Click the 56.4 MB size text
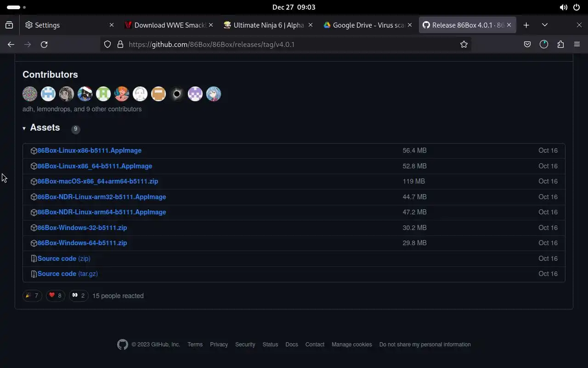 (x=414, y=150)
